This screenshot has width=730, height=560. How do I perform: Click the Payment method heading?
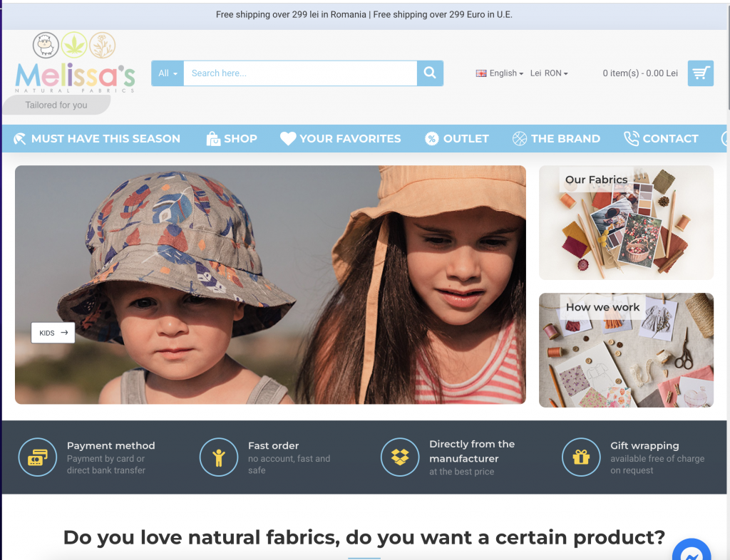pyautogui.click(x=110, y=445)
